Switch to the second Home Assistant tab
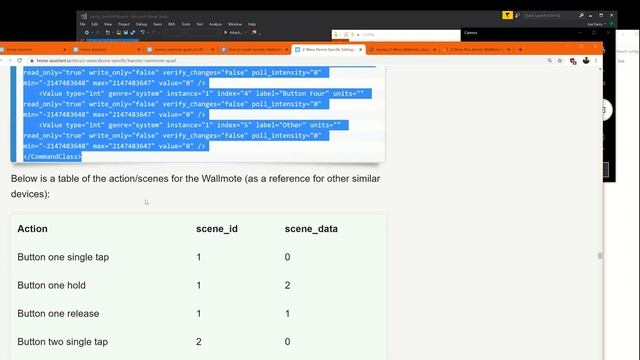This screenshot has width=640, height=360. 106,49
